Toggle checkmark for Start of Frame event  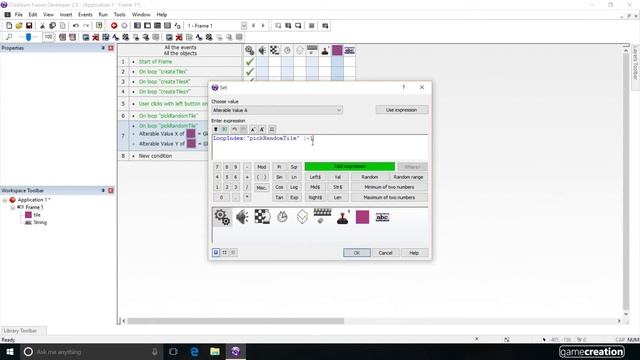pyautogui.click(x=249, y=62)
